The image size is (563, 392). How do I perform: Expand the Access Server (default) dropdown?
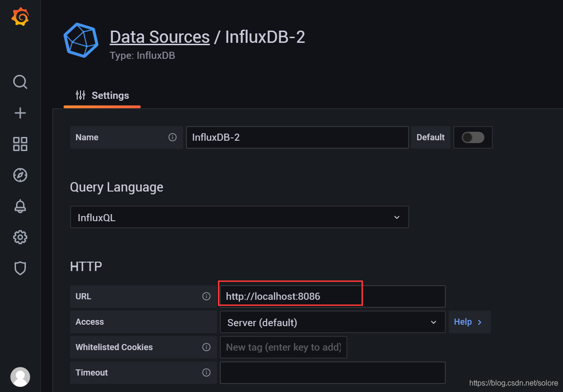[x=332, y=322]
